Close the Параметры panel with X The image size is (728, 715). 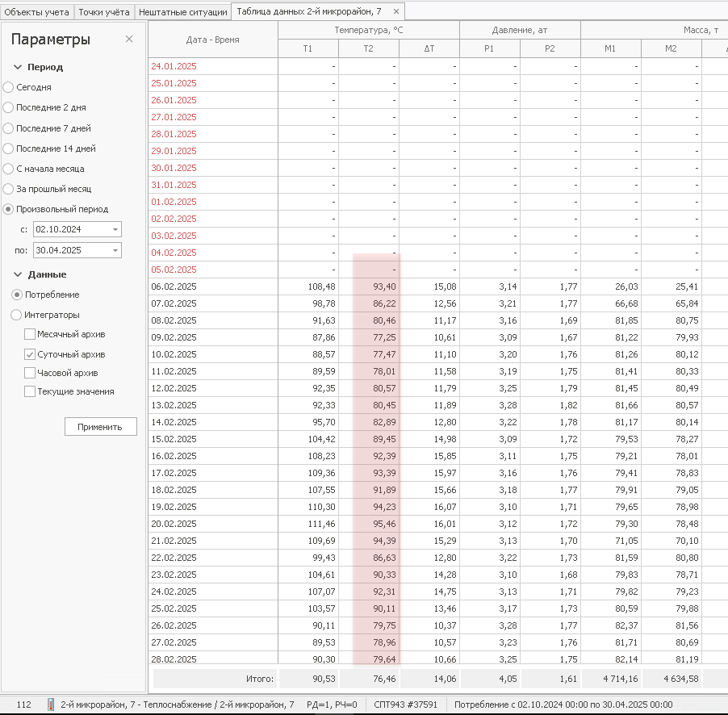tap(129, 40)
